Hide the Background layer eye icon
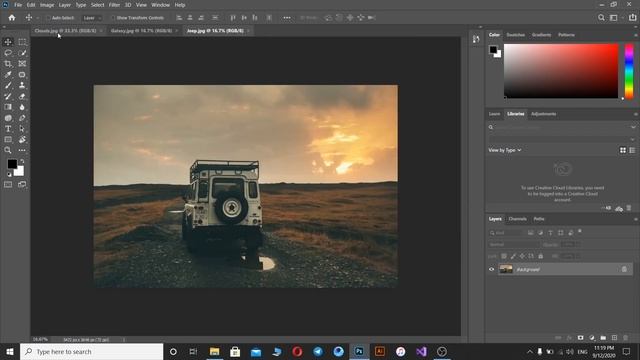This screenshot has height=360, width=640. pos(491,269)
